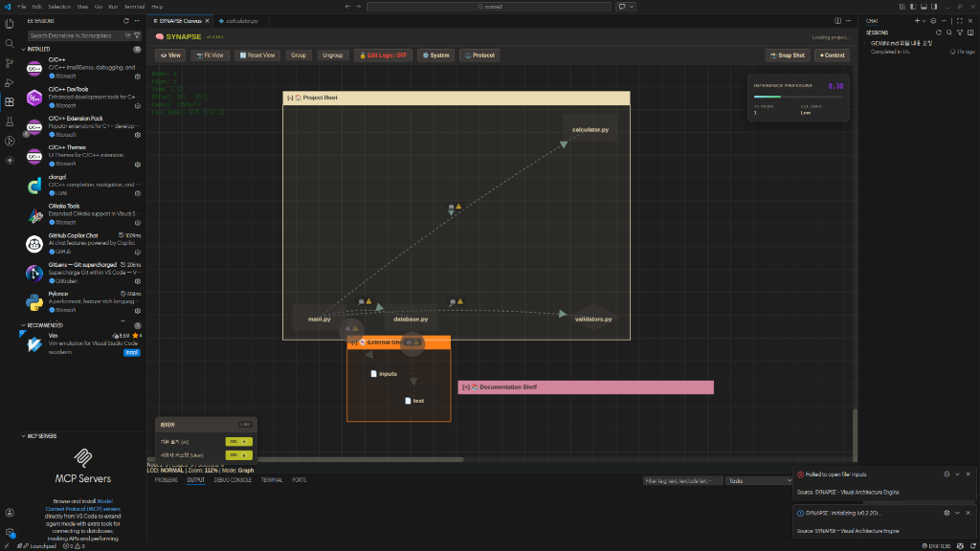Open the Source Control view

(10, 63)
